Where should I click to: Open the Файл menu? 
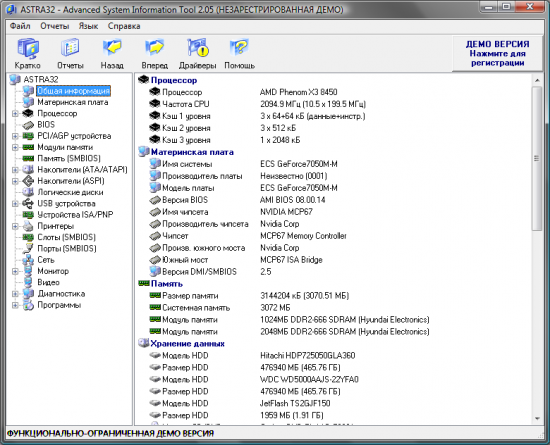(x=20, y=26)
